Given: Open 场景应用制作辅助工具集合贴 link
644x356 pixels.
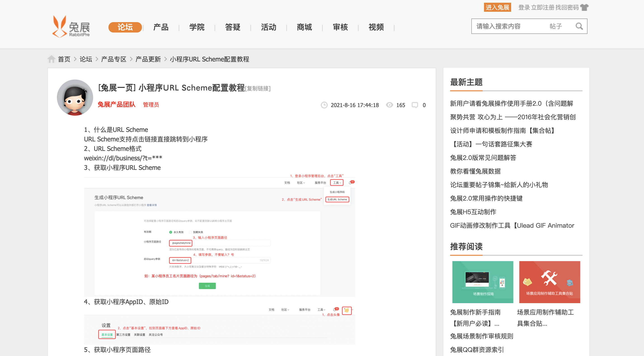Looking at the screenshot, I should tap(545, 318).
